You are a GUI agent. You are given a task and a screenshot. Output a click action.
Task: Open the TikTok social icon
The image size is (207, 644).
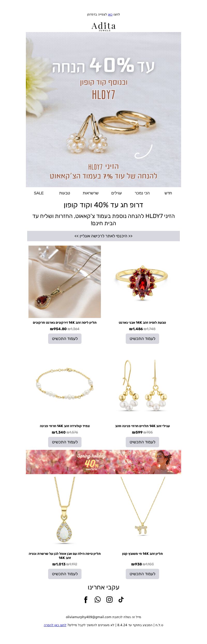(x=121, y=600)
